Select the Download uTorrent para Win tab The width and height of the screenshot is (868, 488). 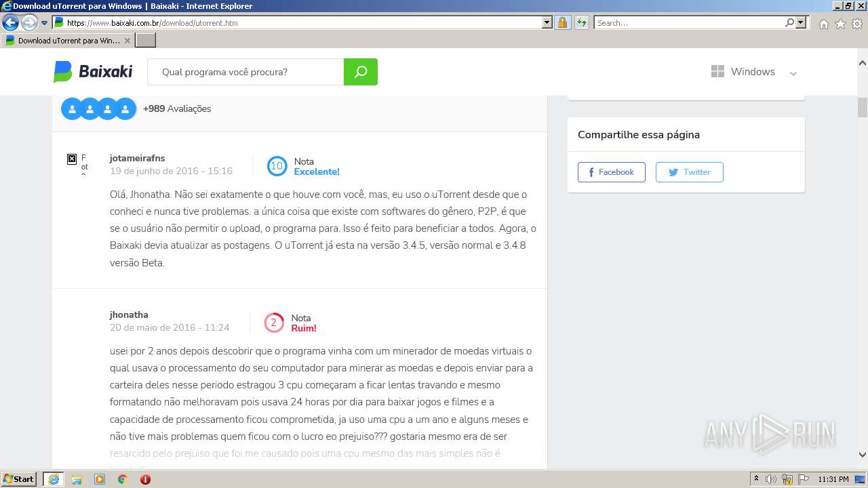click(x=67, y=41)
